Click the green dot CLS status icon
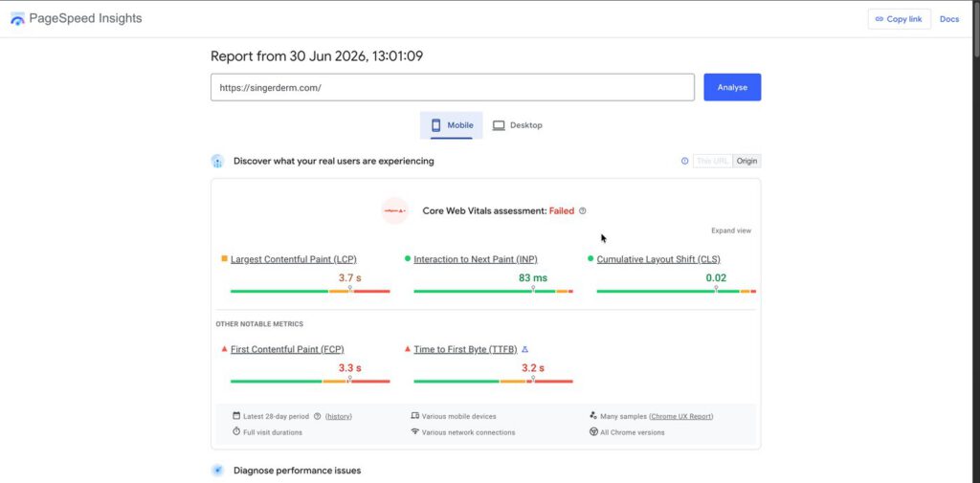The image size is (980, 483). click(x=590, y=258)
